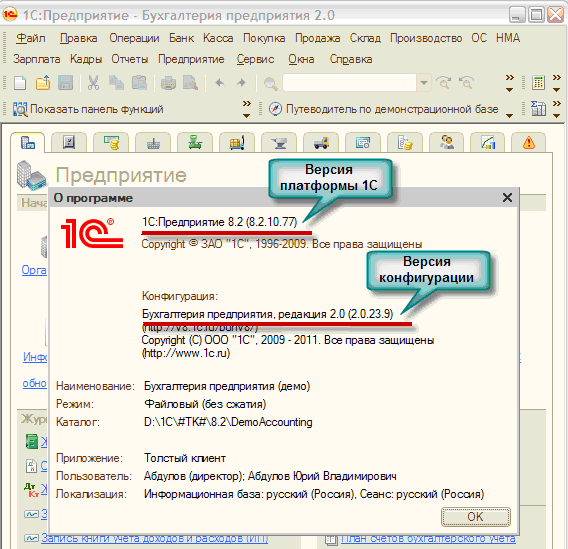Open the Enterprise building tab
This screenshot has height=549, width=568.
pos(28,143)
